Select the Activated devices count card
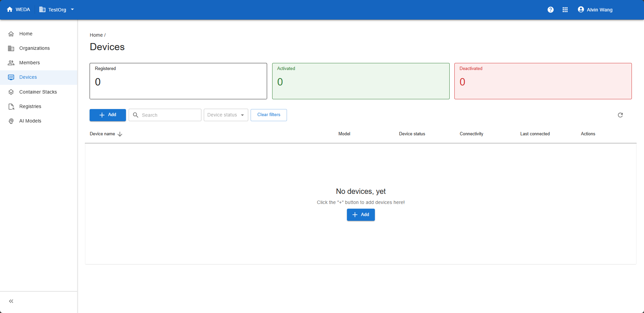The height and width of the screenshot is (313, 644). click(x=361, y=81)
